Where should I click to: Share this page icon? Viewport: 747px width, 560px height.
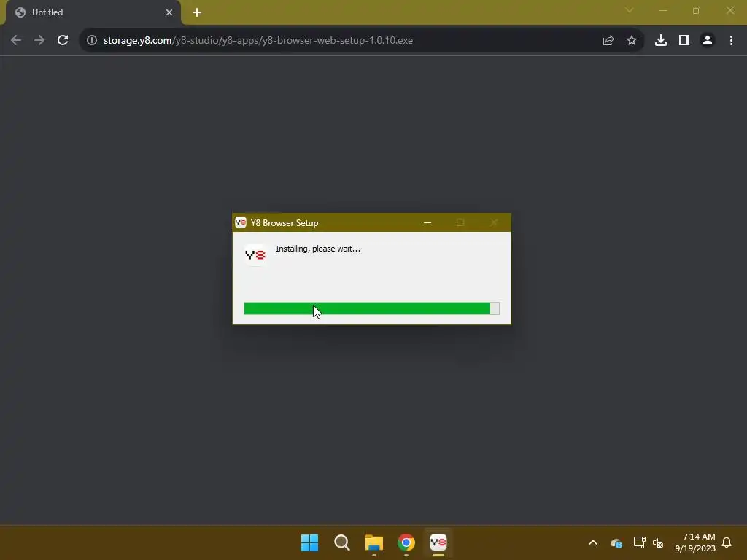pos(608,41)
